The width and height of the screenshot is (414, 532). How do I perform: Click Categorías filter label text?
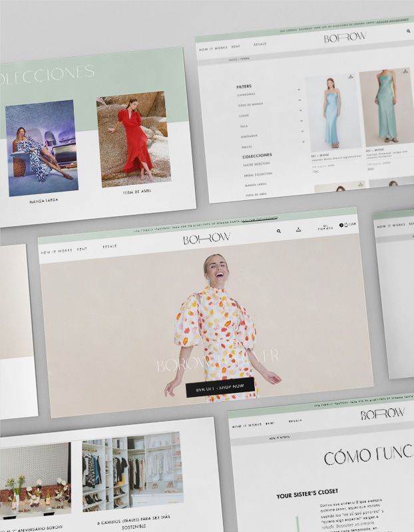coord(246,94)
